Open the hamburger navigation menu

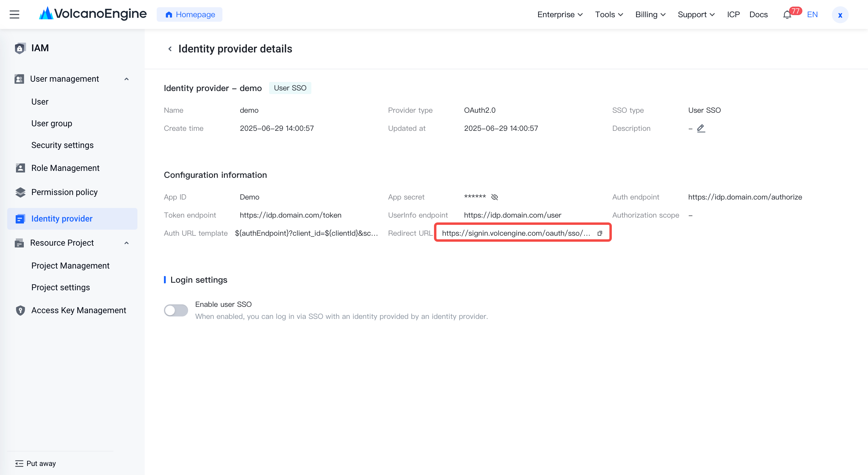click(14, 14)
